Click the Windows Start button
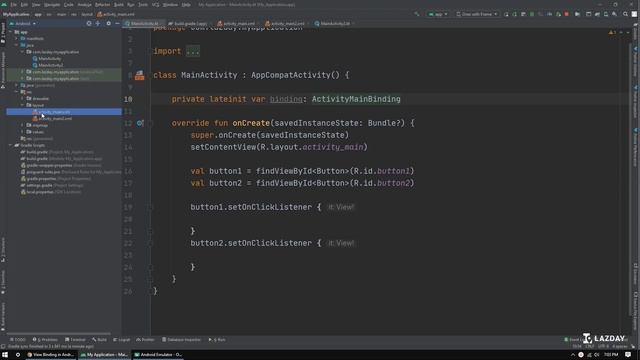 click(x=5, y=355)
